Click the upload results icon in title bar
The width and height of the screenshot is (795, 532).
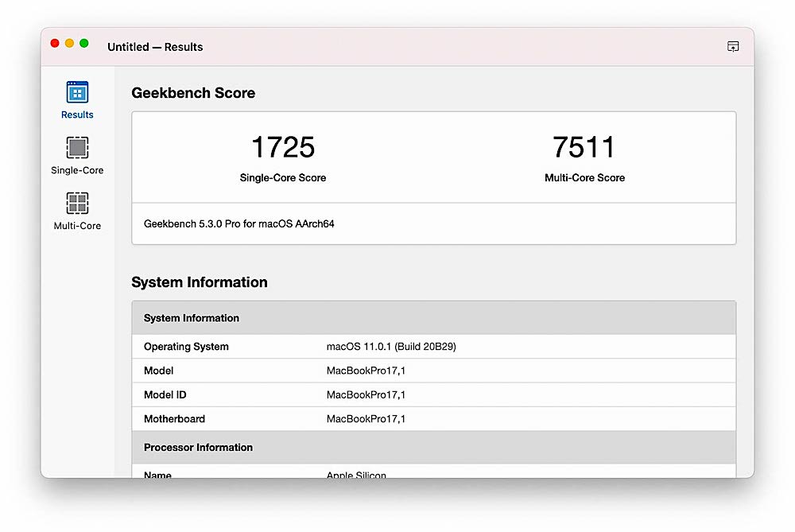pos(733,47)
